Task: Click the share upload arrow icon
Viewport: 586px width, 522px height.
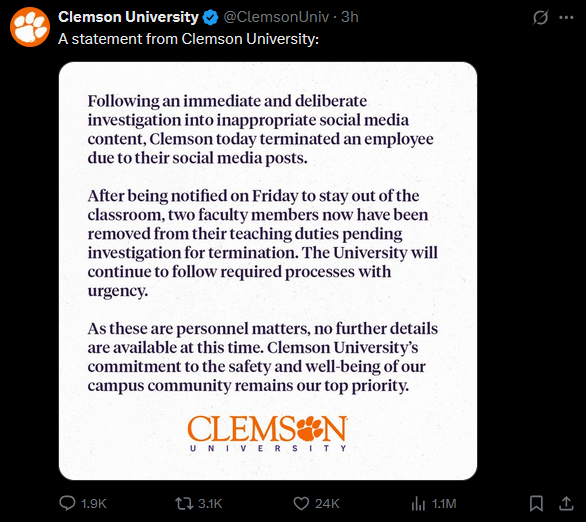Action: [566, 503]
